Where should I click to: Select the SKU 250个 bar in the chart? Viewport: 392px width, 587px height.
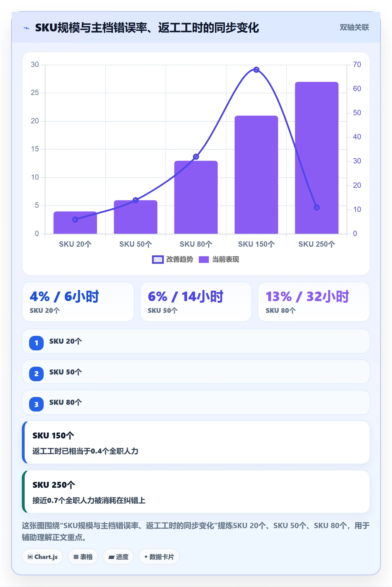click(317, 158)
